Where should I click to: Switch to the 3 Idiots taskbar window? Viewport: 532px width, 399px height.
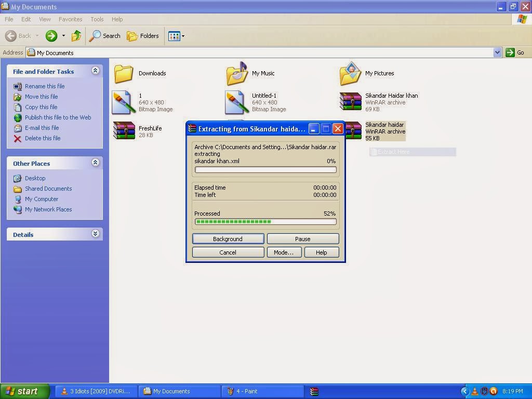click(95, 391)
